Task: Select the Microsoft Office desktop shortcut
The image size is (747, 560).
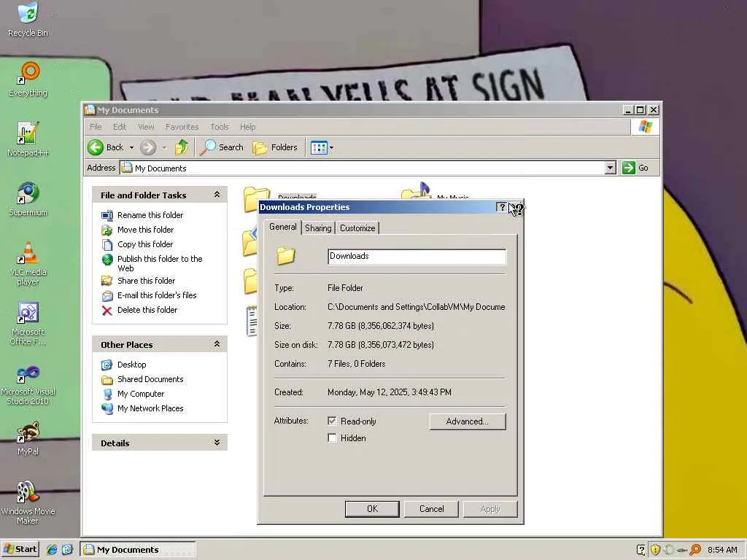Action: pos(28,324)
